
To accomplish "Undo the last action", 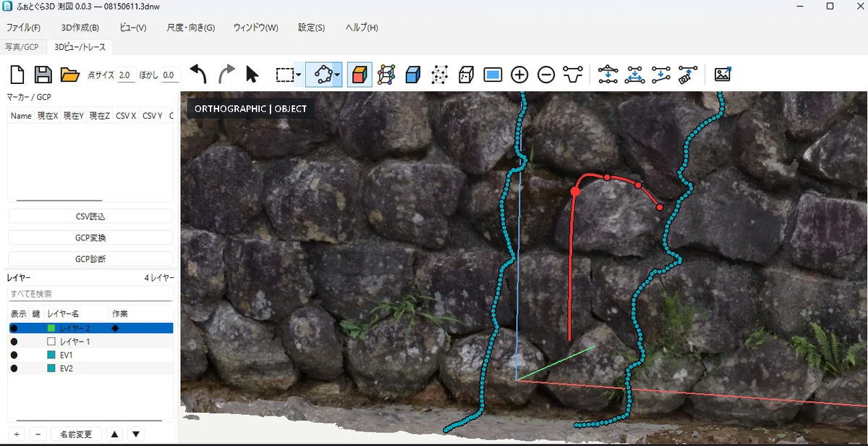I will coord(198,74).
